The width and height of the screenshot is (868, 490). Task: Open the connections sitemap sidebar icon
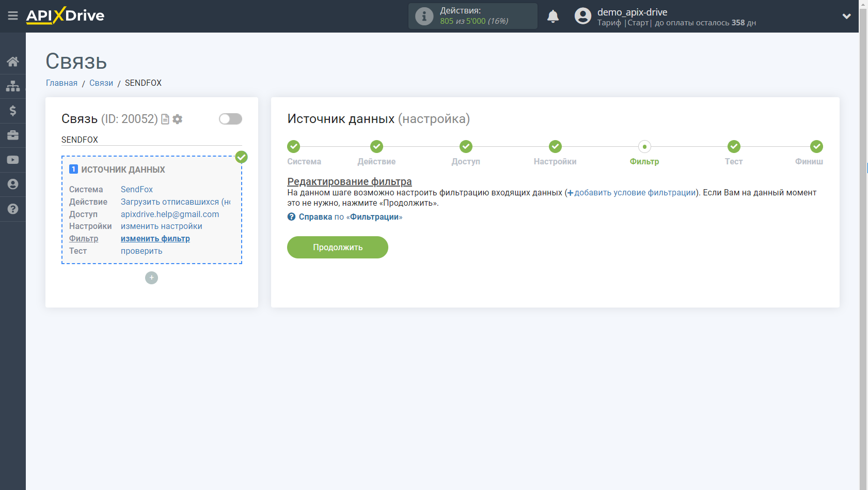[x=13, y=86]
